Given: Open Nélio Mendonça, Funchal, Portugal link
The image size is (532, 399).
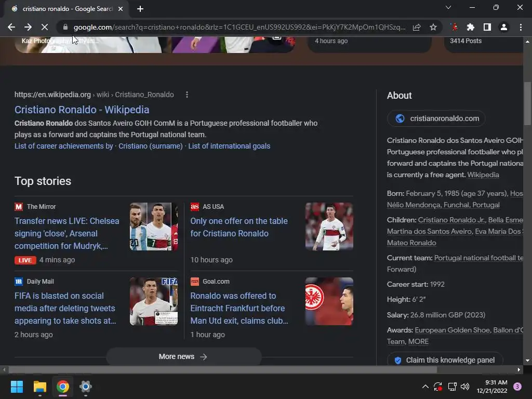Looking at the screenshot, I should pos(443,205).
